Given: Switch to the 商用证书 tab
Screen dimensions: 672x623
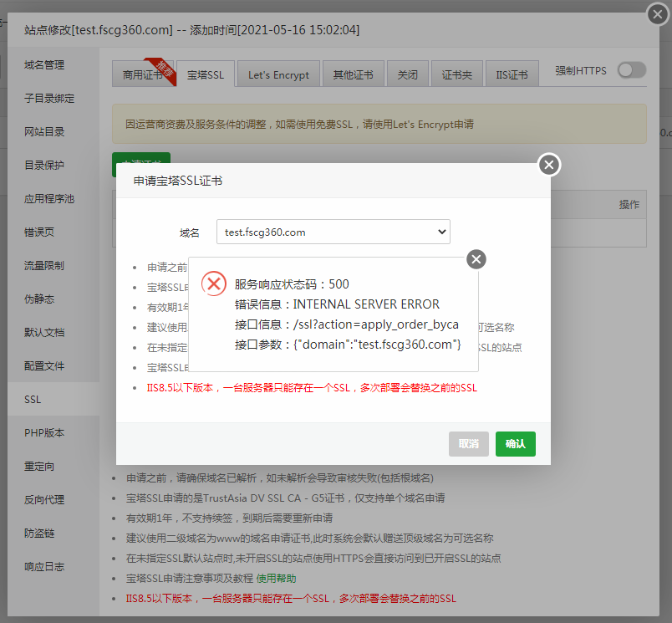Looking at the screenshot, I should coord(143,74).
